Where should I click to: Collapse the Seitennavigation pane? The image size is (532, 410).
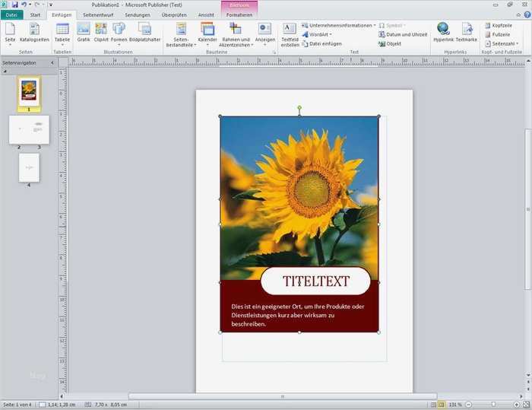point(52,63)
